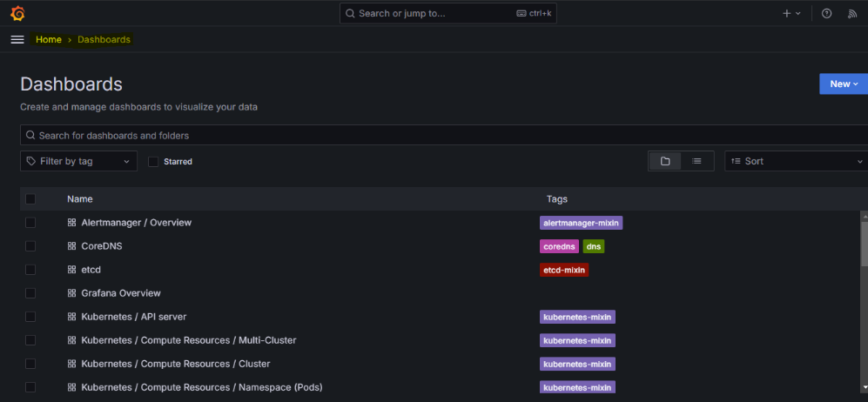Open Kubernetes / API server dashboard

click(x=134, y=317)
